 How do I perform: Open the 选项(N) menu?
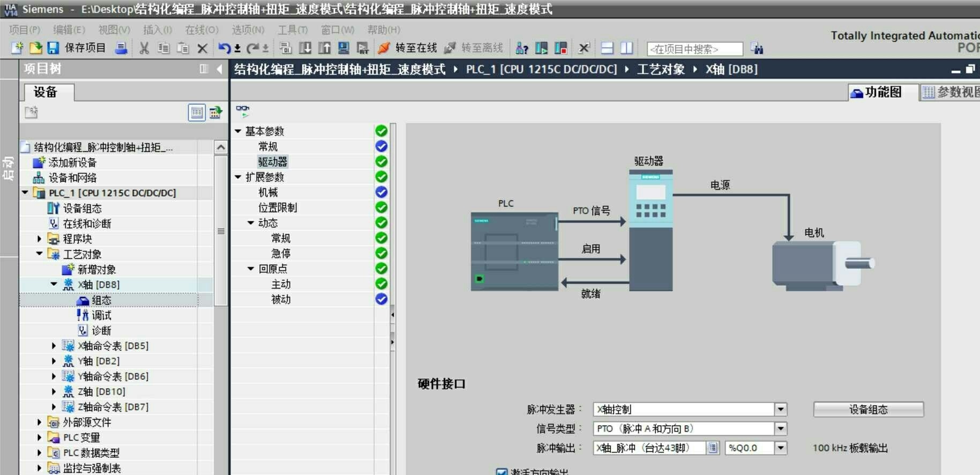[x=248, y=30]
